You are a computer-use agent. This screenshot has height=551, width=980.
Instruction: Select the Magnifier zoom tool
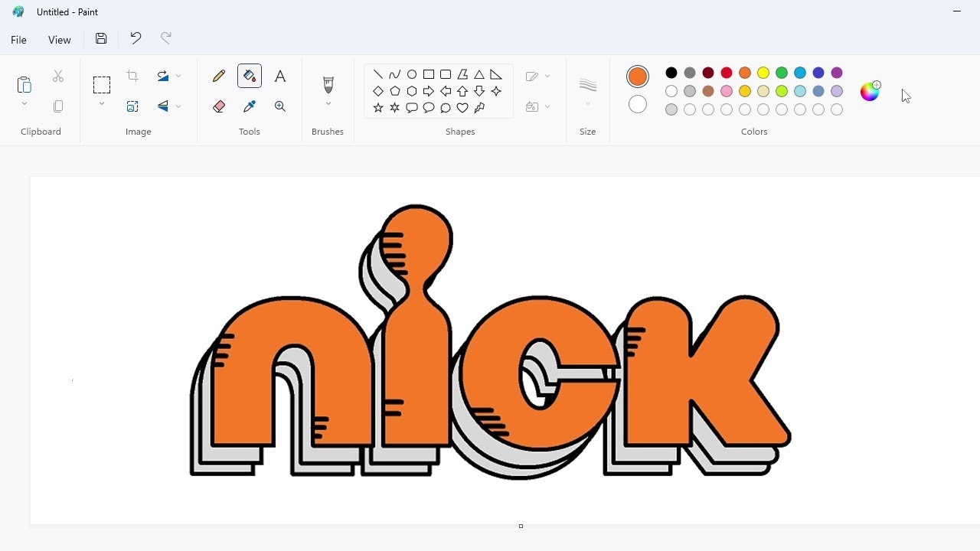[280, 106]
